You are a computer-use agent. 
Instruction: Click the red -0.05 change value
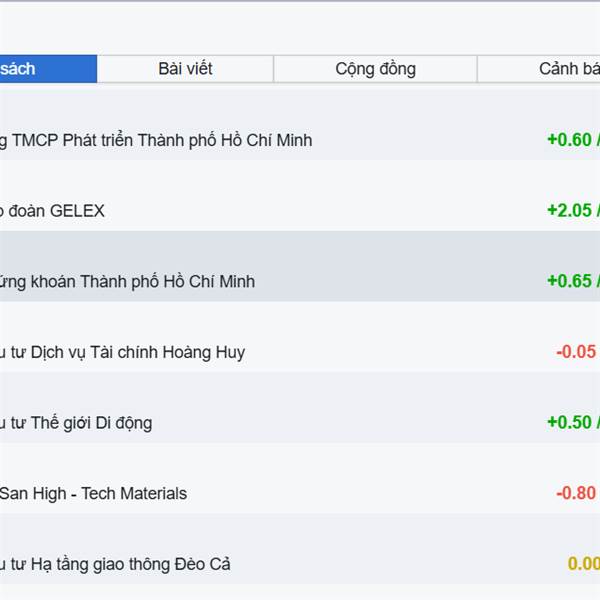coord(576,352)
